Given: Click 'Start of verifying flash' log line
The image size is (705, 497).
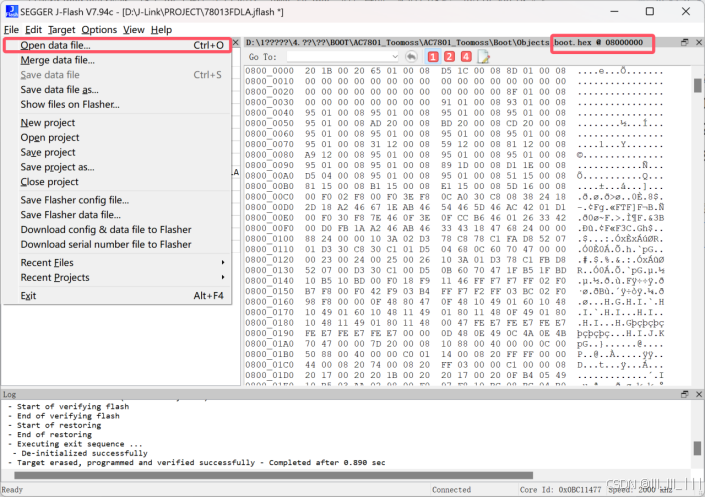Looking at the screenshot, I should coord(68,406).
